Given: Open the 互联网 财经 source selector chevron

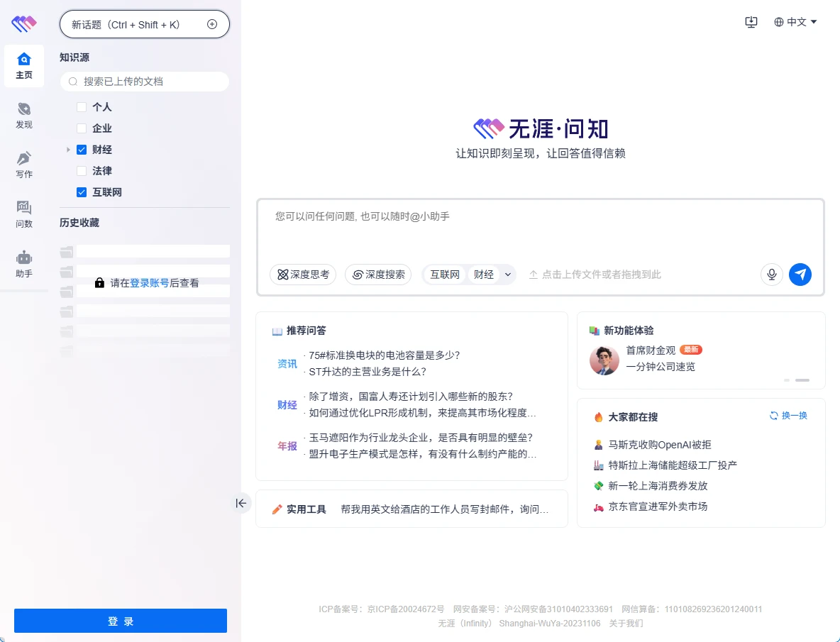Looking at the screenshot, I should pyautogui.click(x=507, y=275).
